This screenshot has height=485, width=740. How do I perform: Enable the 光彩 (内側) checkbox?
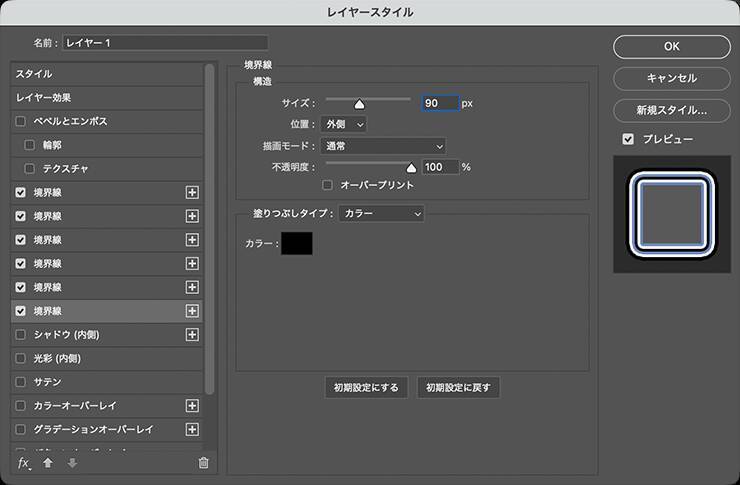click(20, 358)
